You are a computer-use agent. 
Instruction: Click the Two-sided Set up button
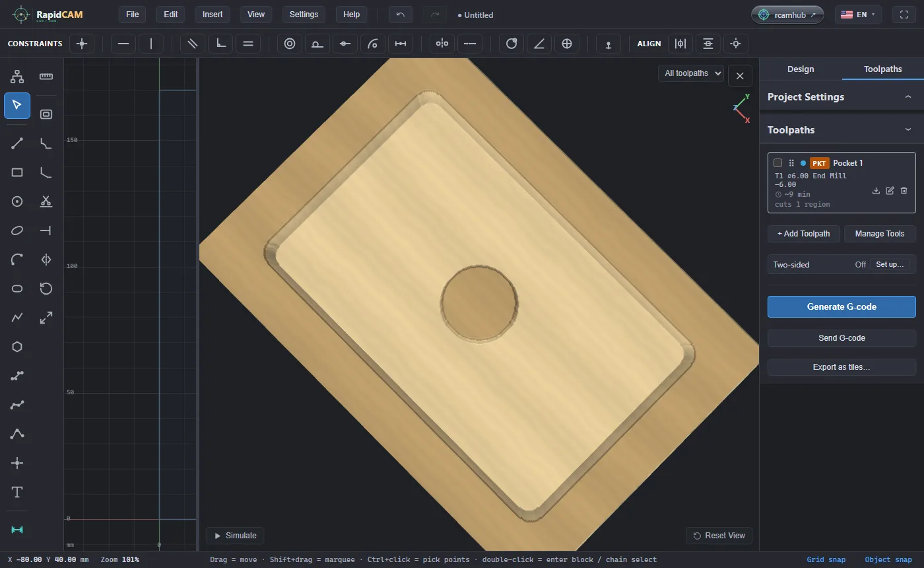pos(890,264)
